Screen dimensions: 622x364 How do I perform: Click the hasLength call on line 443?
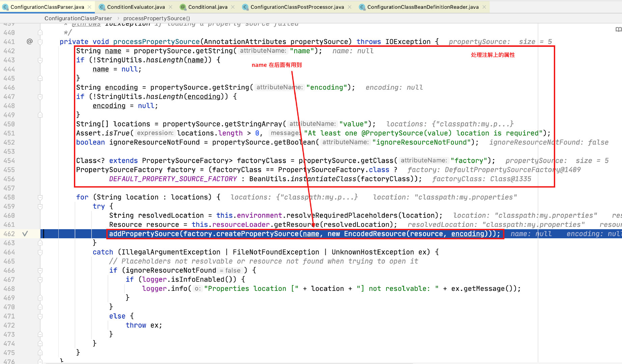165,60
